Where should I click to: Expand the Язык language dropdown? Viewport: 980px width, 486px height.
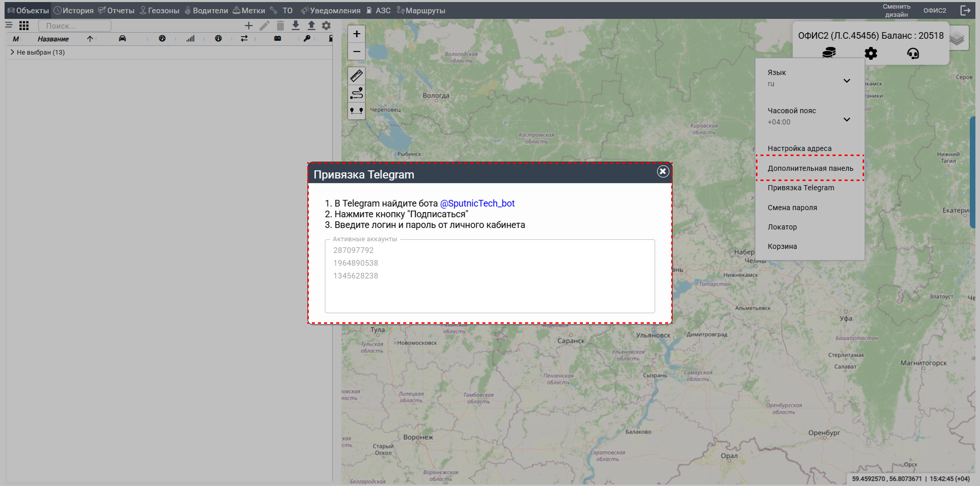click(x=846, y=81)
